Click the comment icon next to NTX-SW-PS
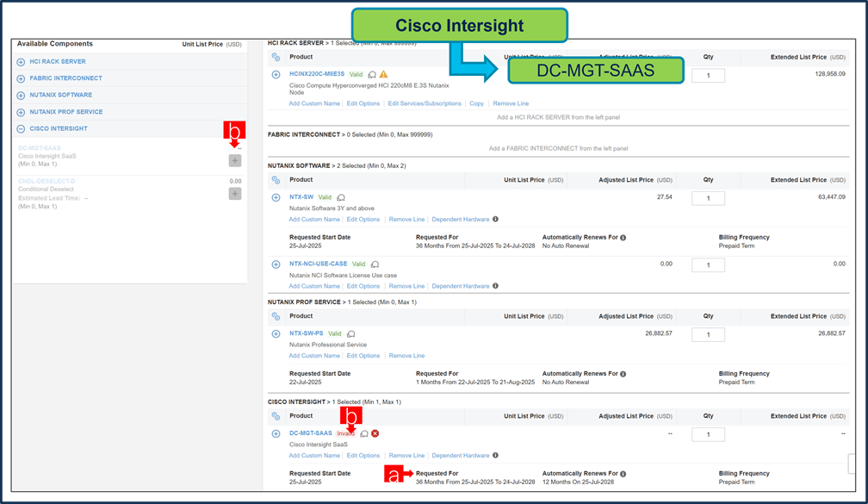 (x=351, y=334)
